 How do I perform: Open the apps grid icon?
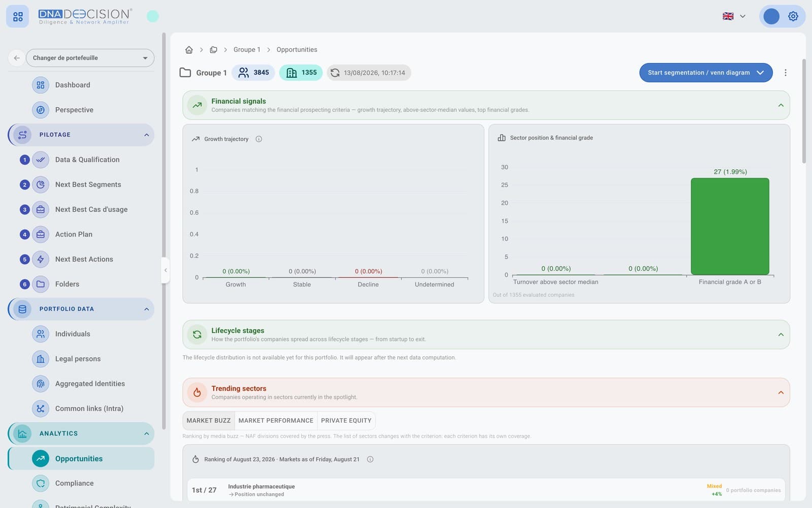[18, 17]
